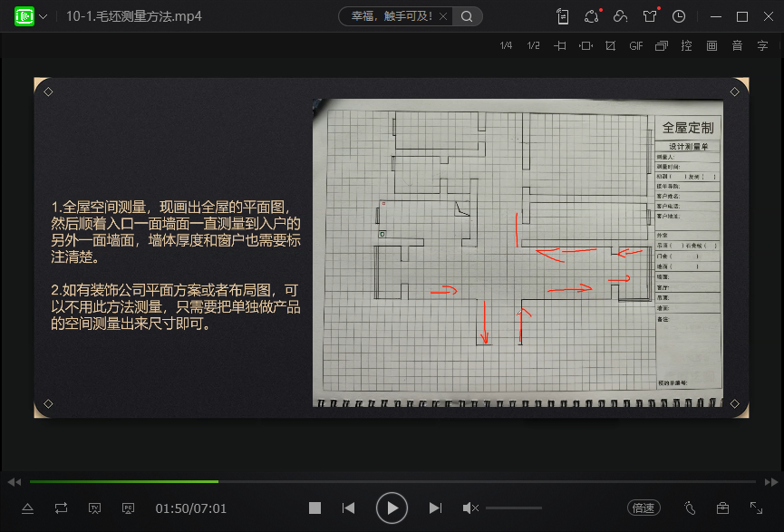784x532 pixels.
Task: Open the cloud icon in title bar
Action: tap(621, 16)
